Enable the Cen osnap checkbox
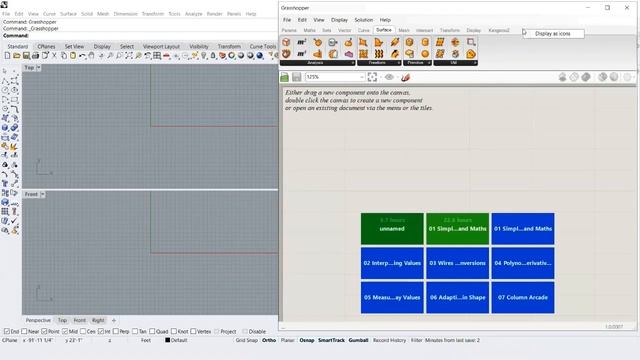Image resolution: width=640 pixels, height=360 pixels. click(x=83, y=331)
